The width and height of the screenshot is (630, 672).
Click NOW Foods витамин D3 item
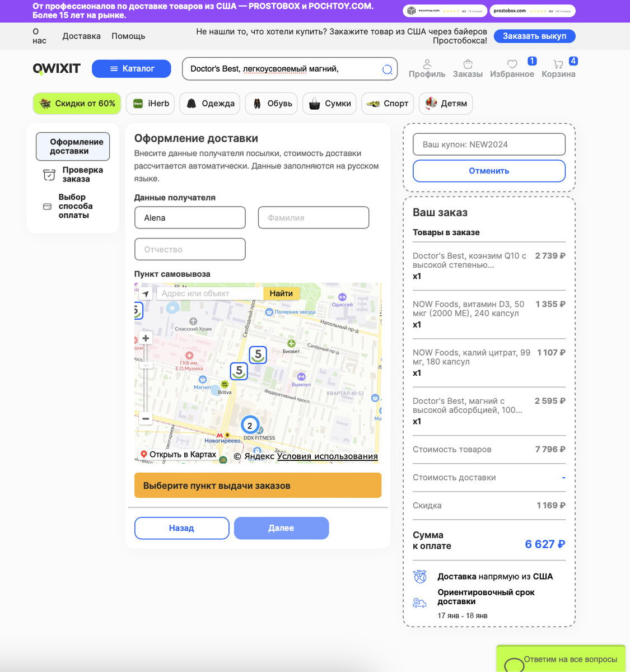click(489, 314)
